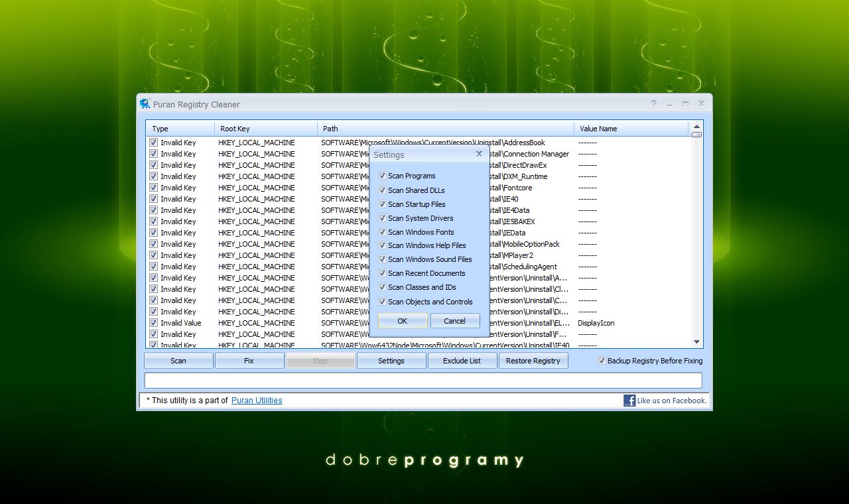Click the DisplayIcon value name cell

click(x=596, y=323)
